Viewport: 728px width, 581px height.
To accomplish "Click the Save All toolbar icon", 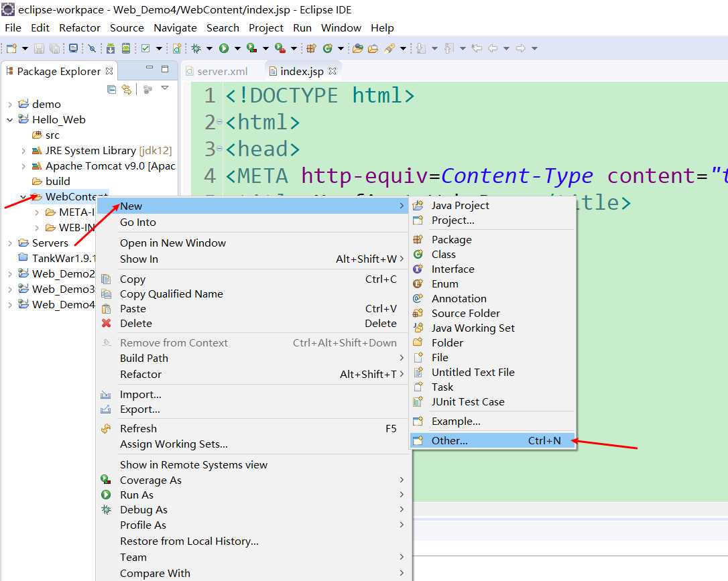I will click(x=55, y=48).
